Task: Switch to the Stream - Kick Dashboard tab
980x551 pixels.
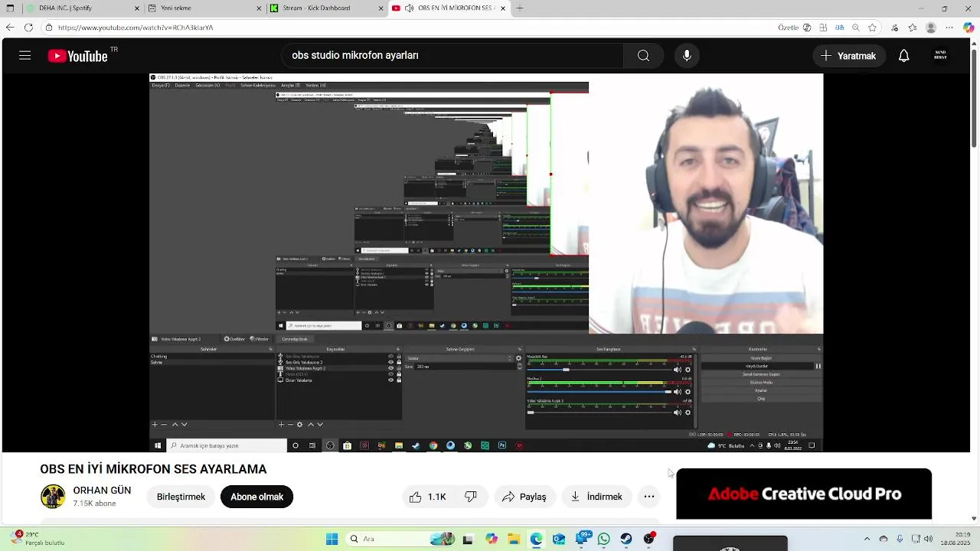Action: pyautogui.click(x=327, y=8)
